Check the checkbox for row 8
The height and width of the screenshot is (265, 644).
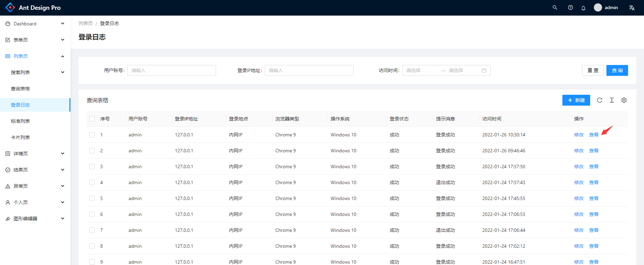(x=92, y=246)
